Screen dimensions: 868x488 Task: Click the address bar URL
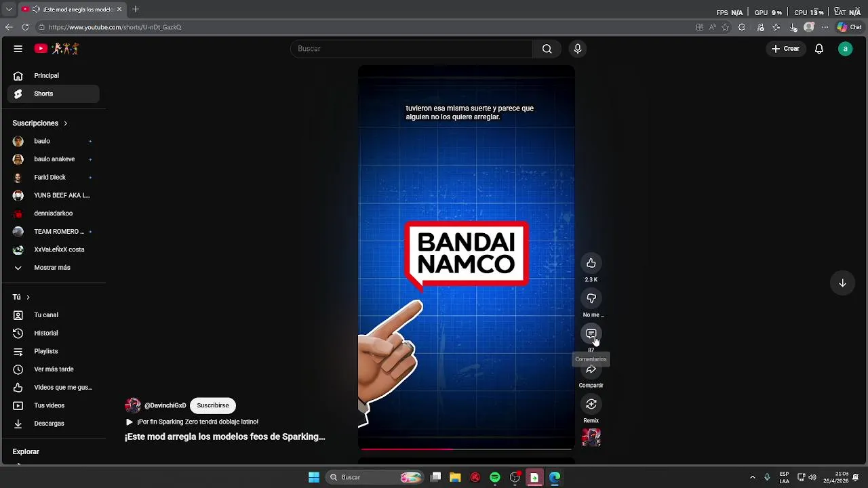pos(115,27)
